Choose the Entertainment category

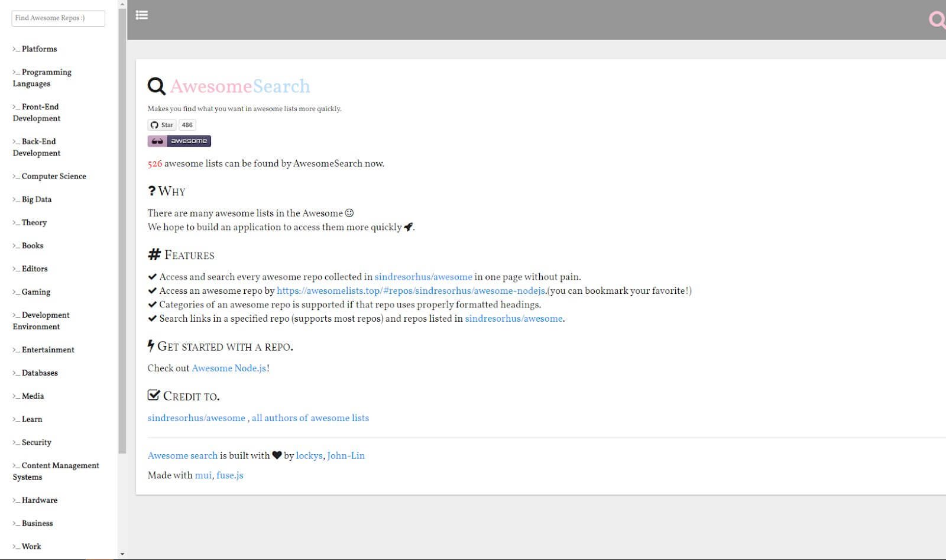(44, 349)
